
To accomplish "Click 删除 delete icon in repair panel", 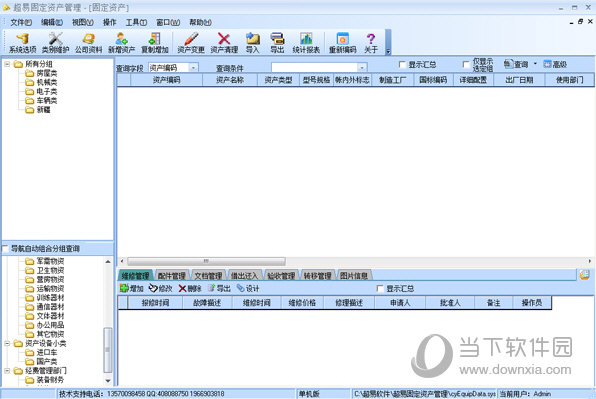I will [190, 288].
